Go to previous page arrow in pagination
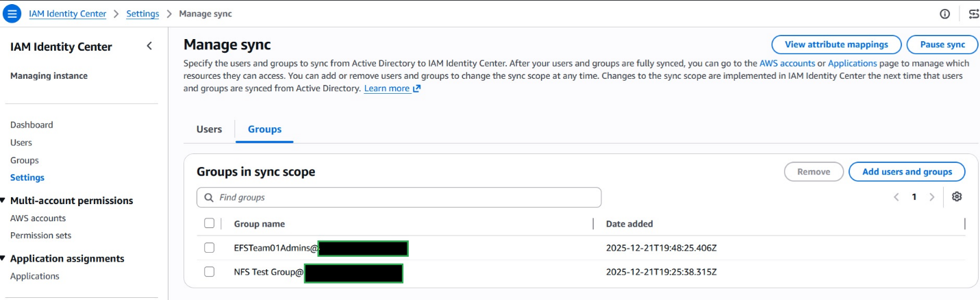The height and width of the screenshot is (300, 980). point(896,197)
